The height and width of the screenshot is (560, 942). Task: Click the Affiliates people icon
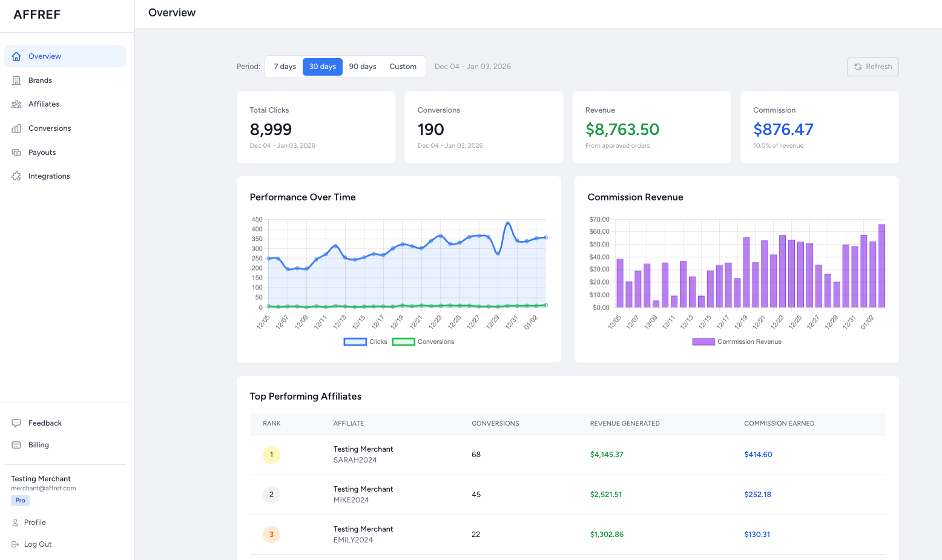(16, 104)
